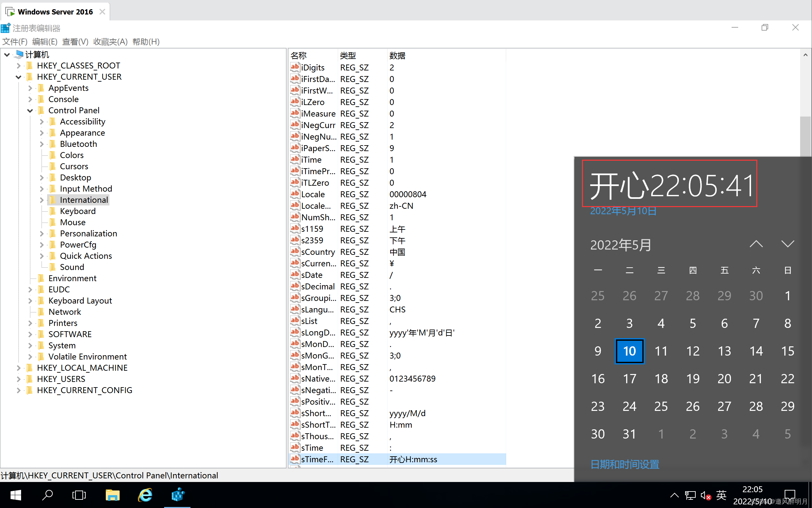Screen dimensions: 812x508
Task: Click the Registry Editor title bar app icon
Action: (x=6, y=28)
